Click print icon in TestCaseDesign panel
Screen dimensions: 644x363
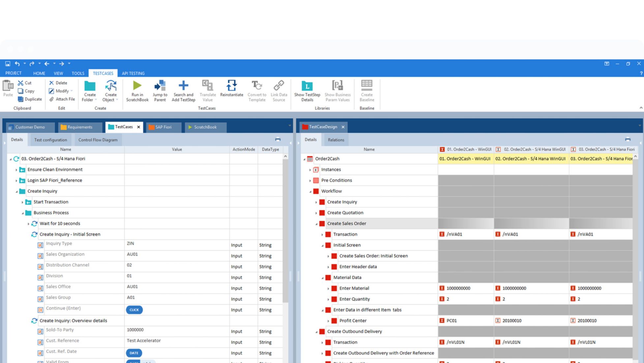pos(628,140)
